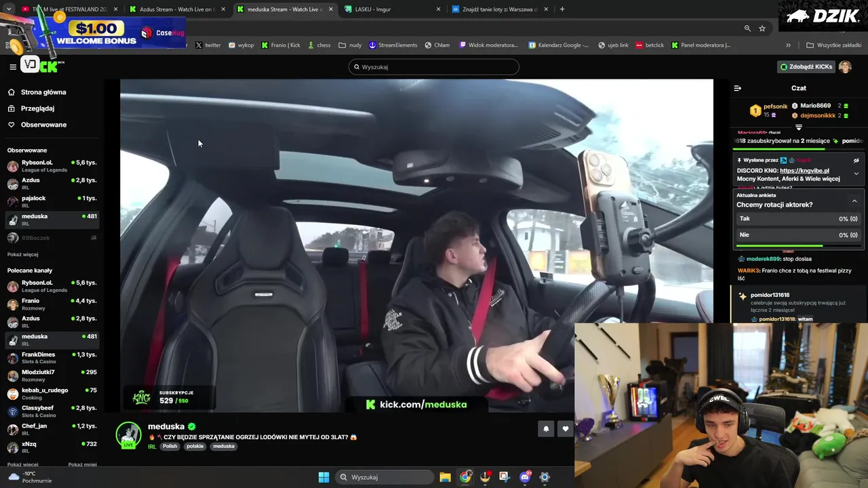Collapse the Aktualna ankieta poll
The width and height of the screenshot is (868, 488).
[854, 201]
